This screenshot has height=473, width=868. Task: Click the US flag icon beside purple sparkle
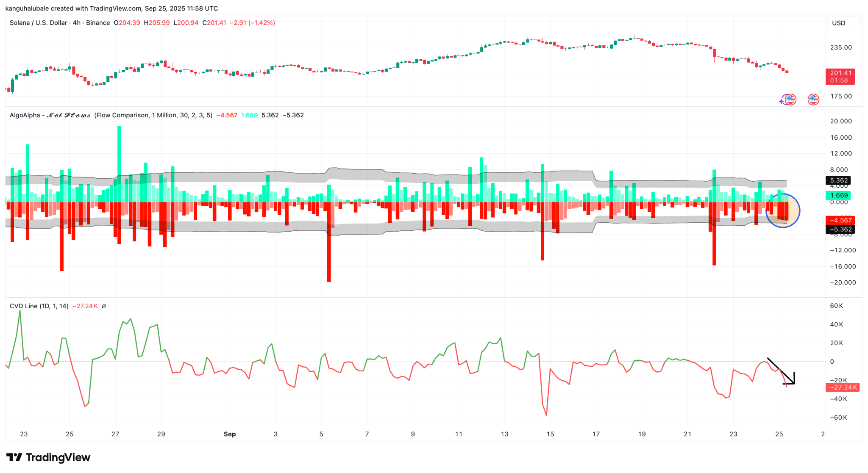pyautogui.click(x=790, y=100)
